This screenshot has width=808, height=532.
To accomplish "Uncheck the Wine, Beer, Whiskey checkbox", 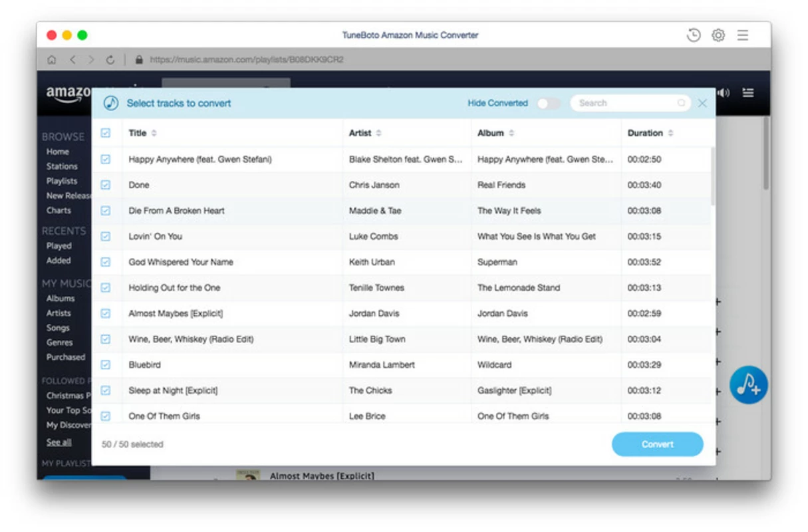I will (x=106, y=339).
